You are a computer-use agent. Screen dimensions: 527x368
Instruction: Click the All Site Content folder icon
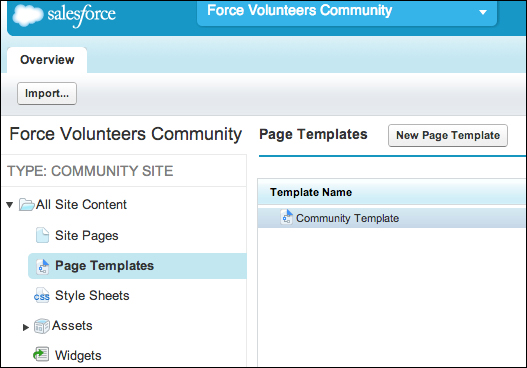[x=27, y=204]
